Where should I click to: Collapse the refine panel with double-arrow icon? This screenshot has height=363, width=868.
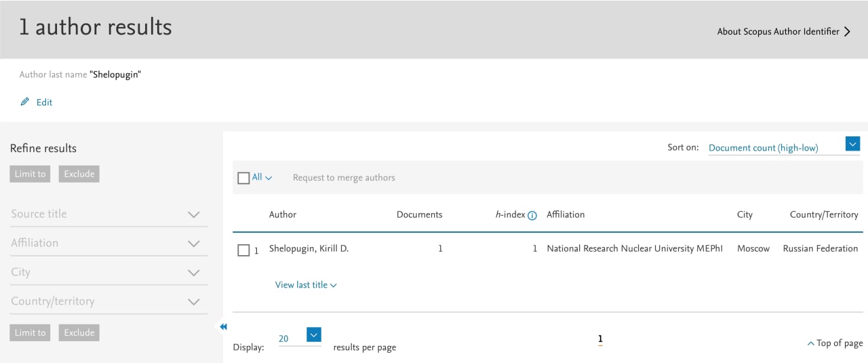coord(223,327)
